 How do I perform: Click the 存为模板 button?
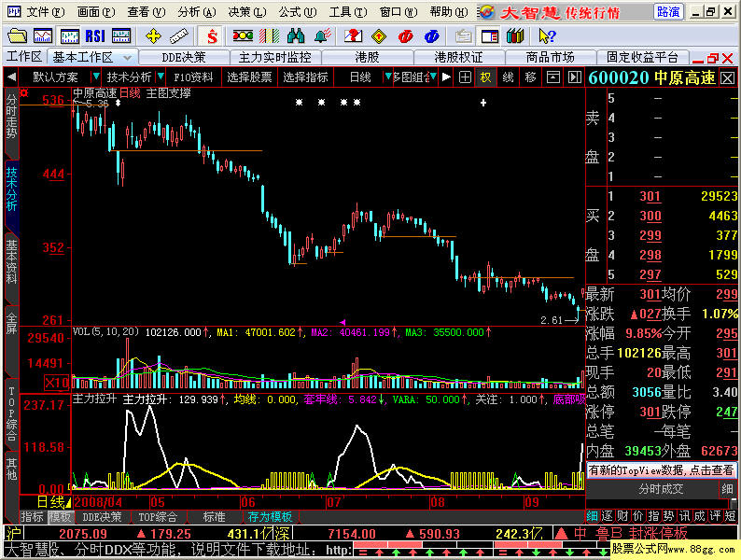270,517
